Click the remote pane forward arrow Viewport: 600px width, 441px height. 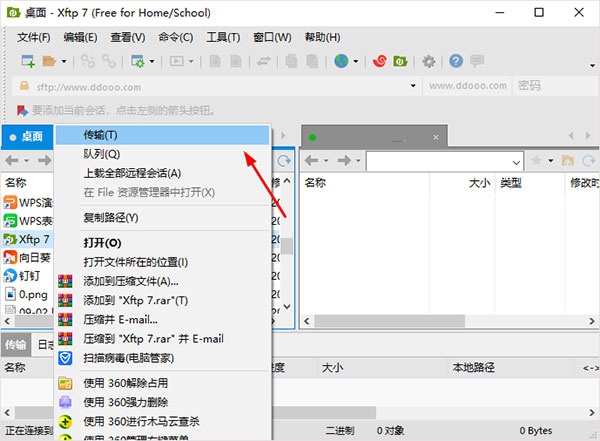click(344, 160)
